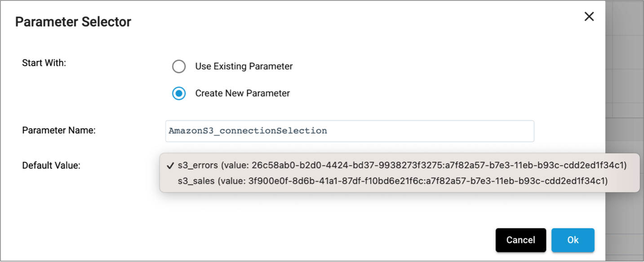Click the Parameter Selector dialog title

(73, 22)
